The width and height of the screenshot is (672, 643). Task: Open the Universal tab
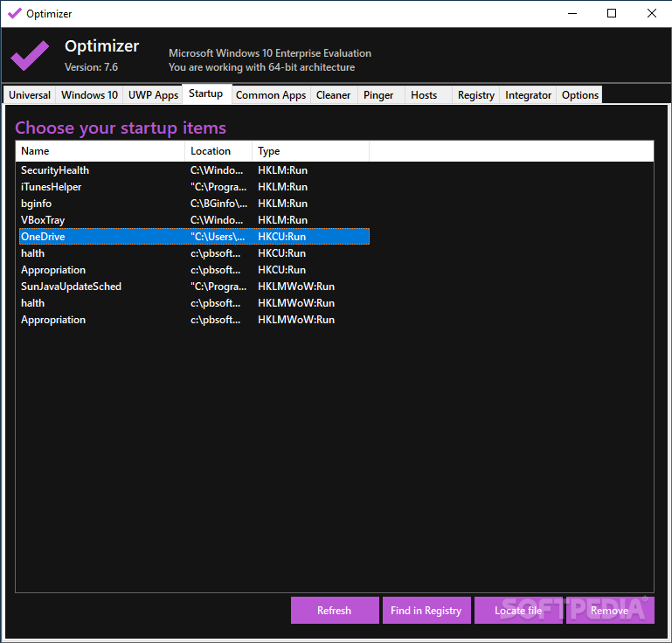tap(30, 95)
